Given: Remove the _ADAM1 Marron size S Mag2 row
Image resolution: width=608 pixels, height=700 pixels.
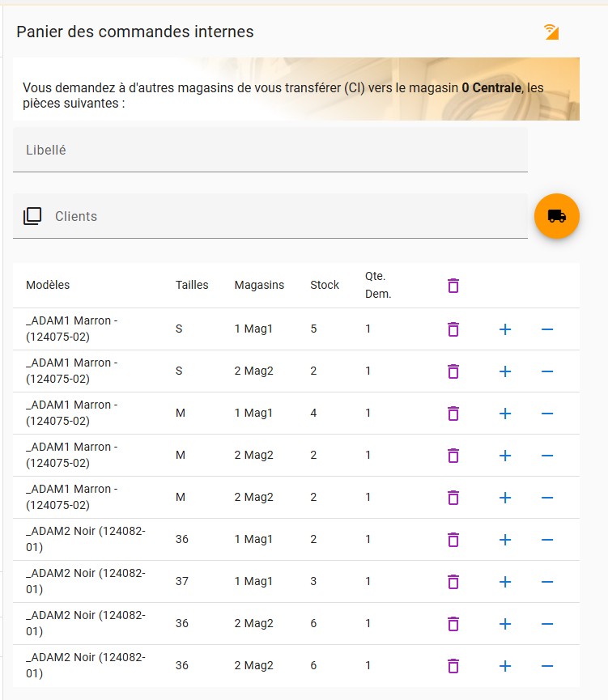Looking at the screenshot, I should click(x=453, y=371).
